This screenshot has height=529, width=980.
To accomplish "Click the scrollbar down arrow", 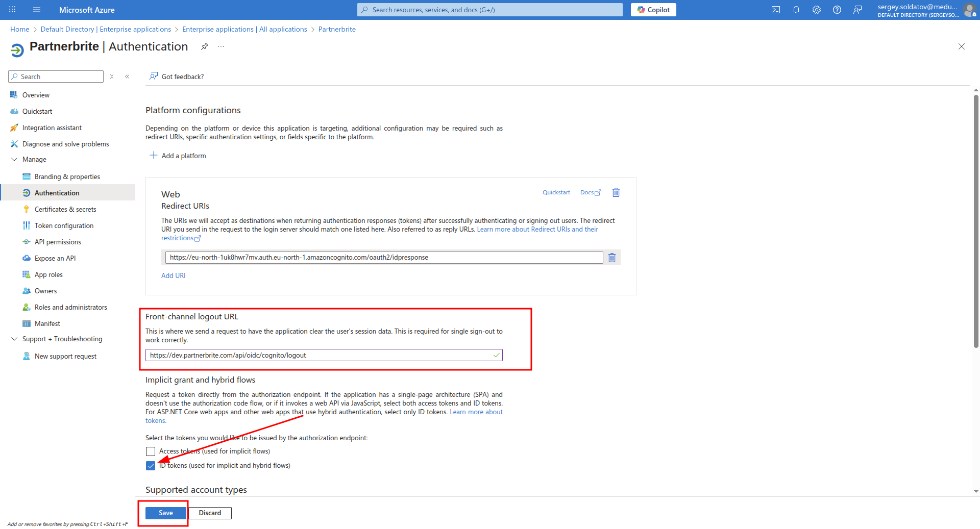I will click(x=976, y=492).
